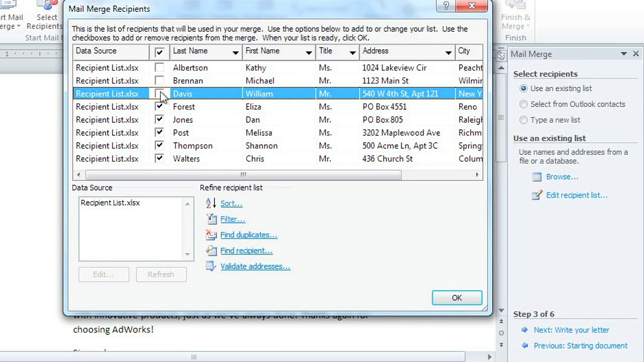Click the Refresh button
The height and width of the screenshot is (362, 644).
coord(161,275)
